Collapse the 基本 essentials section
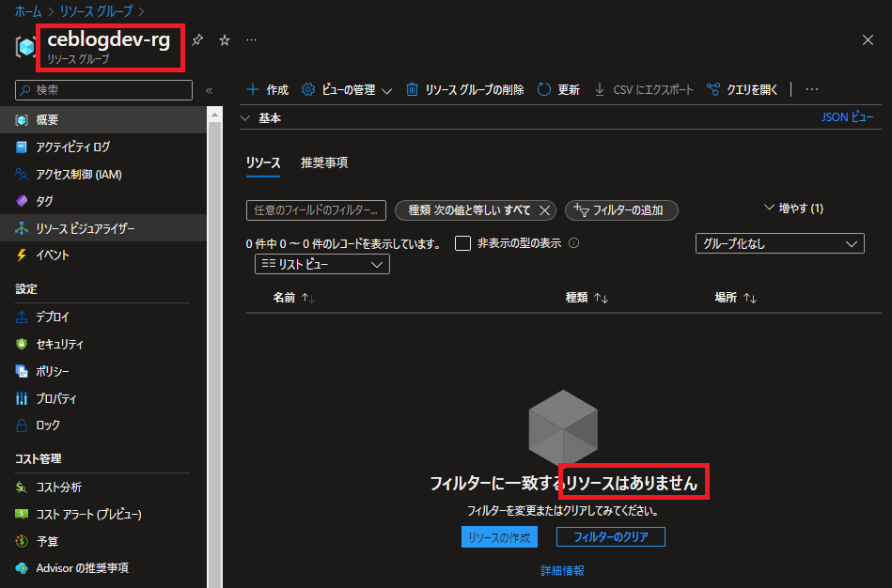 pyautogui.click(x=245, y=118)
